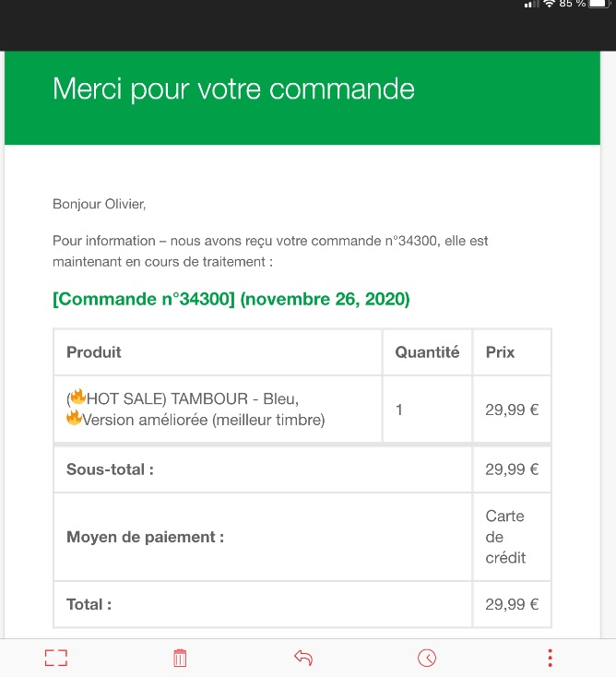Click the Total price 29,99 € cell
Screen dimensions: 616x677
point(512,604)
